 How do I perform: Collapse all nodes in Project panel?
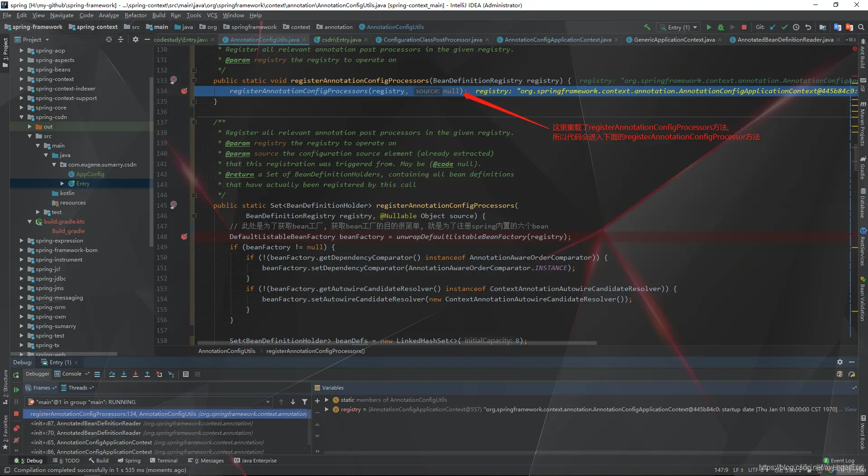(x=121, y=40)
